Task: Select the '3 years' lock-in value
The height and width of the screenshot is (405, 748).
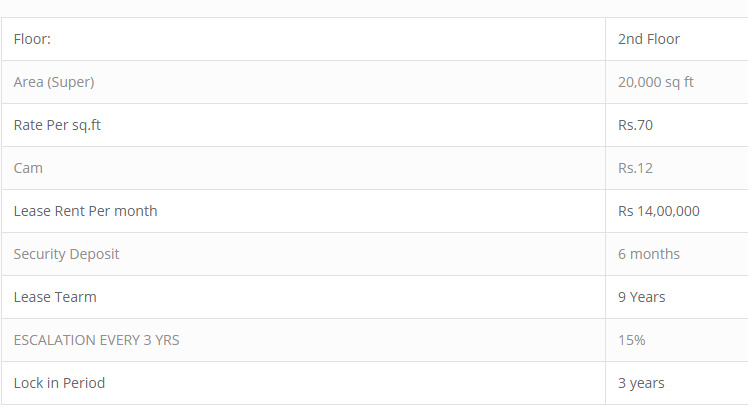Action: coord(641,383)
